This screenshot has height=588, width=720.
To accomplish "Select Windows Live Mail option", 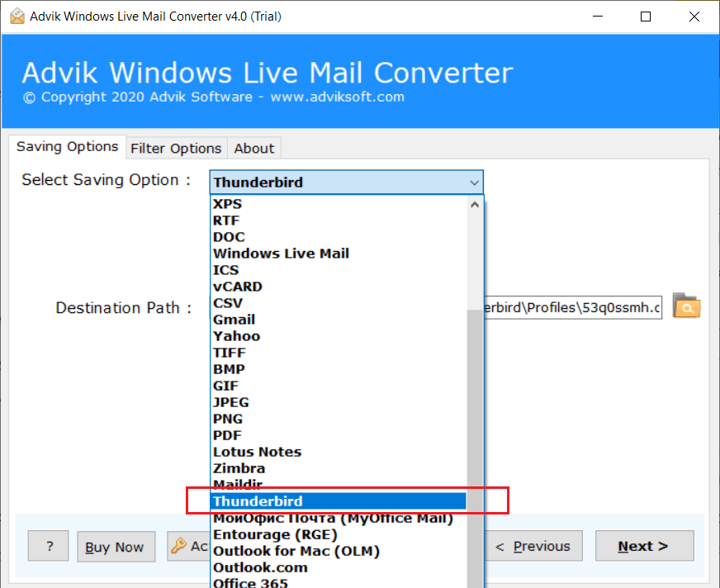I will [x=339, y=254].
